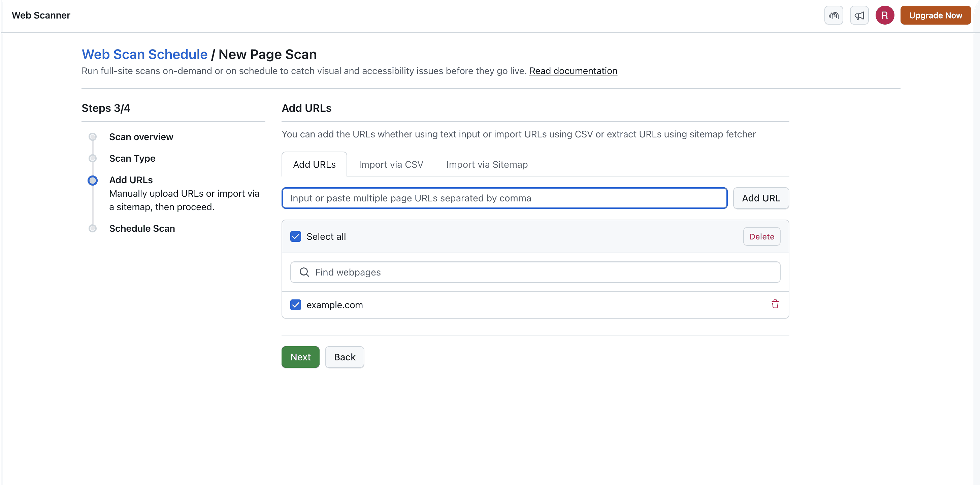Switch to the Import via CSV tab

point(391,164)
